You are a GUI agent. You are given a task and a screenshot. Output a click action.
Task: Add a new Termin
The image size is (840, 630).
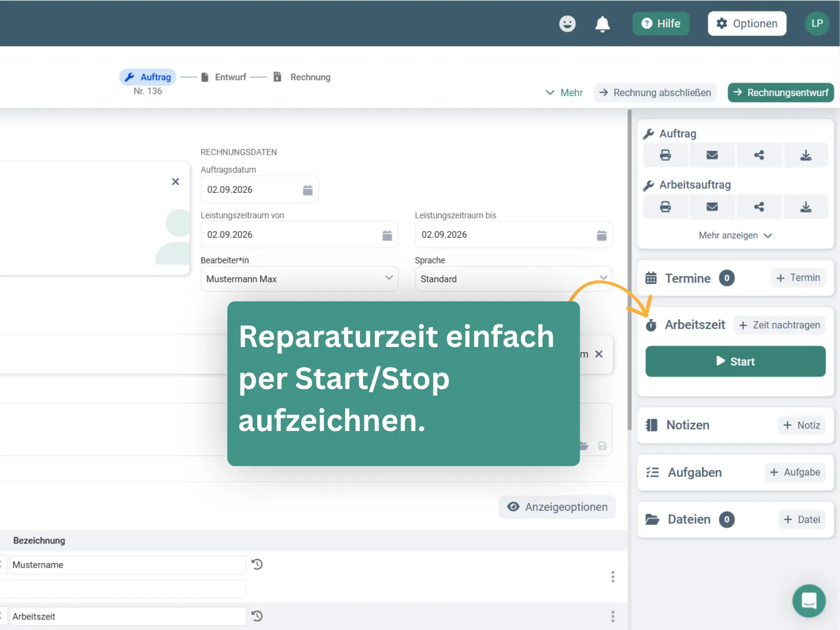[x=798, y=278]
